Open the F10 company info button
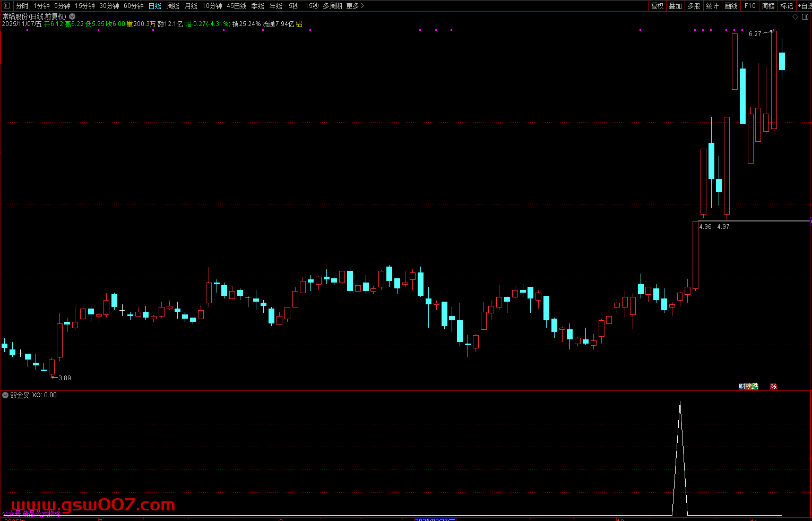The width and height of the screenshot is (812, 521). [750, 6]
